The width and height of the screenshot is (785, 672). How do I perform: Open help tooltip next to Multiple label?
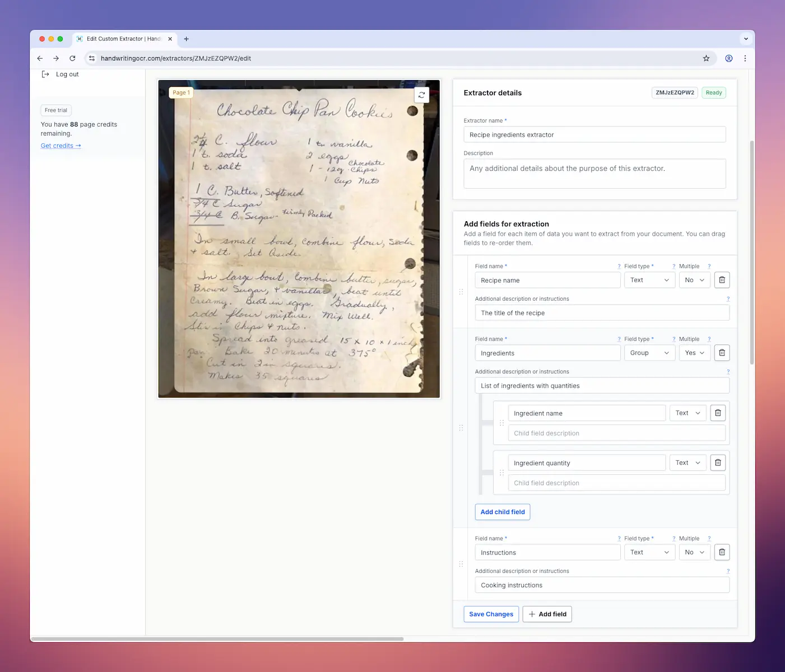coord(709,266)
